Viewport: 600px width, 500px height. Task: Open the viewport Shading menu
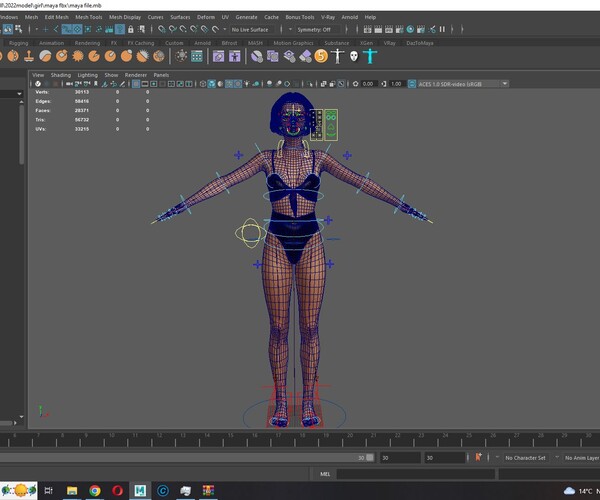point(61,75)
